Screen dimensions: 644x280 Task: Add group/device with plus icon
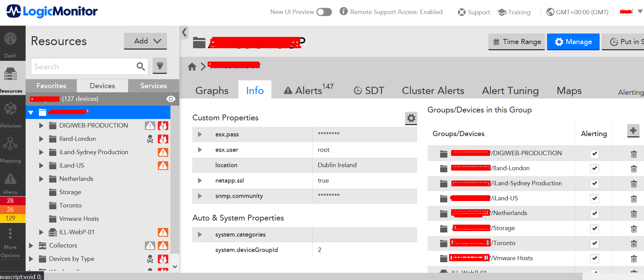point(633,131)
